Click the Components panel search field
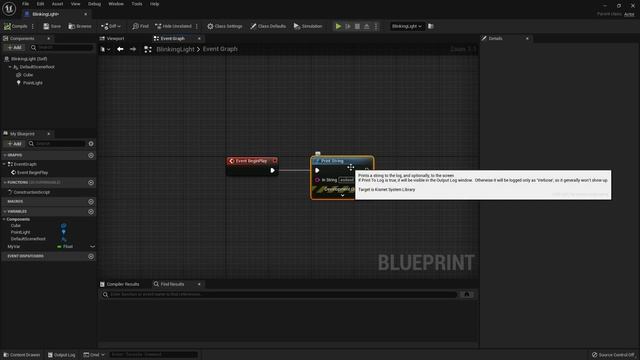The width and height of the screenshot is (640, 360). 62,47
